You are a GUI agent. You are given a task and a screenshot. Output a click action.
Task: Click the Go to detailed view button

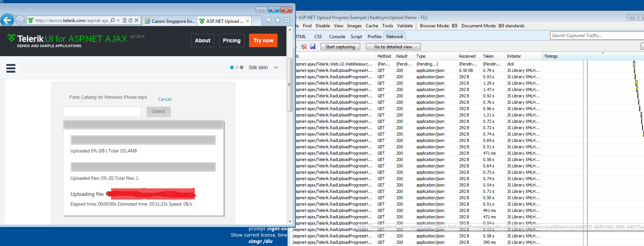click(393, 47)
